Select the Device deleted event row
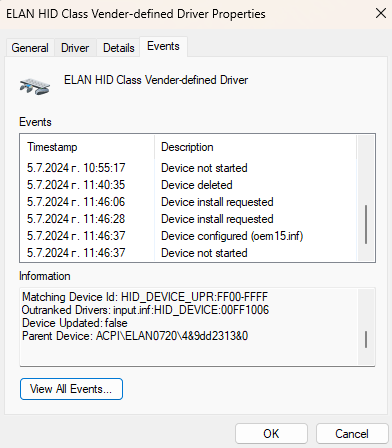This screenshot has width=392, height=448. click(x=188, y=185)
